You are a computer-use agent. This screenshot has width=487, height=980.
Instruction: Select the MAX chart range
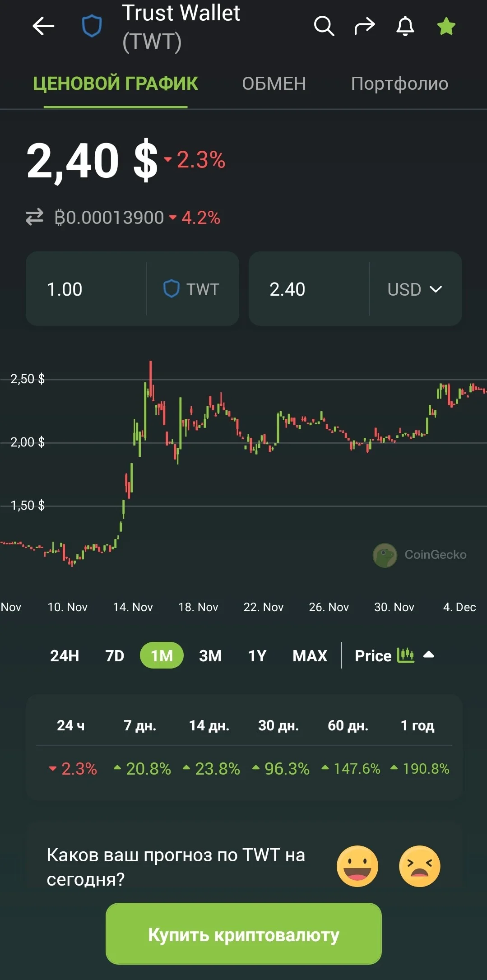[x=310, y=655]
